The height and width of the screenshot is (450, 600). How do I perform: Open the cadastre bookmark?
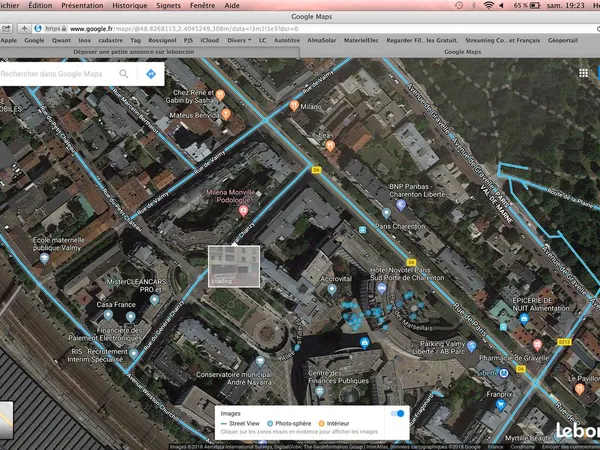coord(111,40)
